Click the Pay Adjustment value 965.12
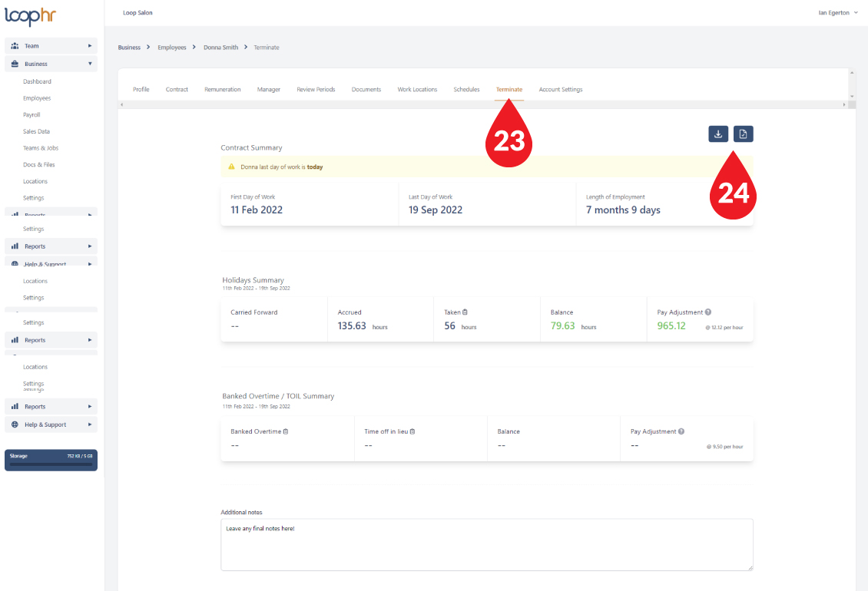This screenshot has width=868, height=591. pos(671,326)
